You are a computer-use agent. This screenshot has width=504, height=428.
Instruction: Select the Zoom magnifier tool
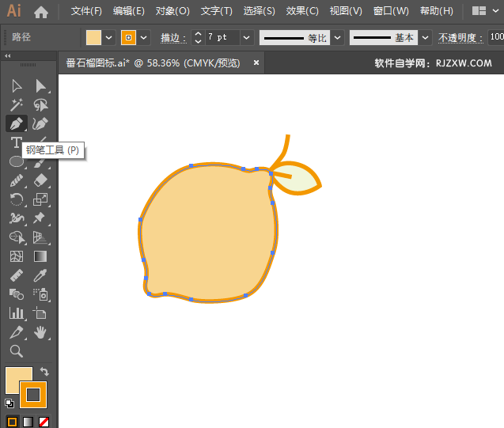[x=16, y=351]
